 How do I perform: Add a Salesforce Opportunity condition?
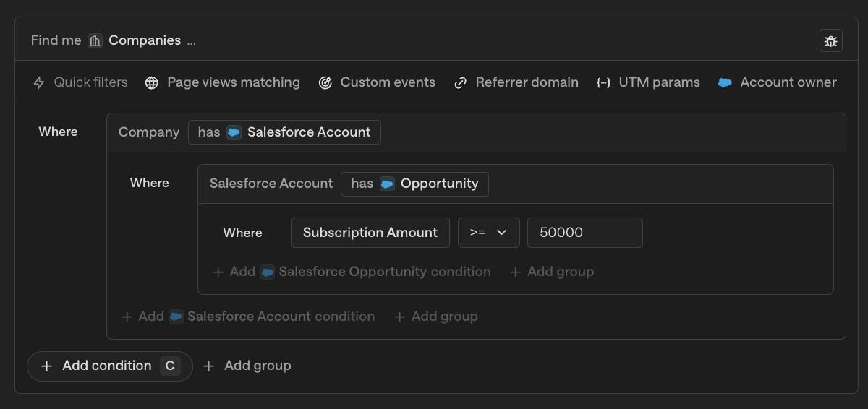pyautogui.click(x=352, y=272)
